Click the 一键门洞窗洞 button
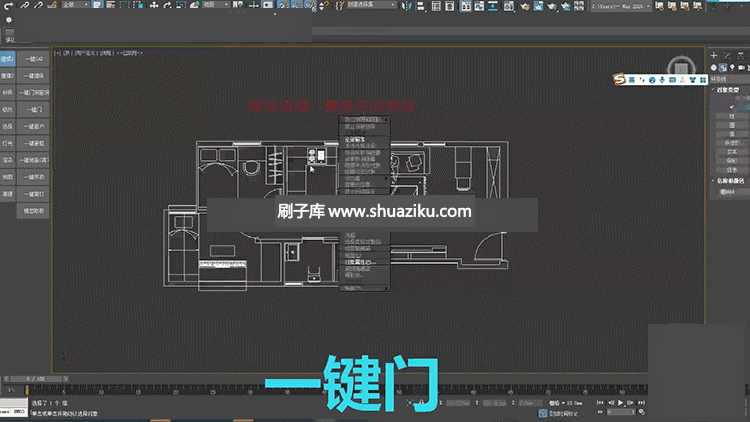The height and width of the screenshot is (422, 750). [33, 92]
